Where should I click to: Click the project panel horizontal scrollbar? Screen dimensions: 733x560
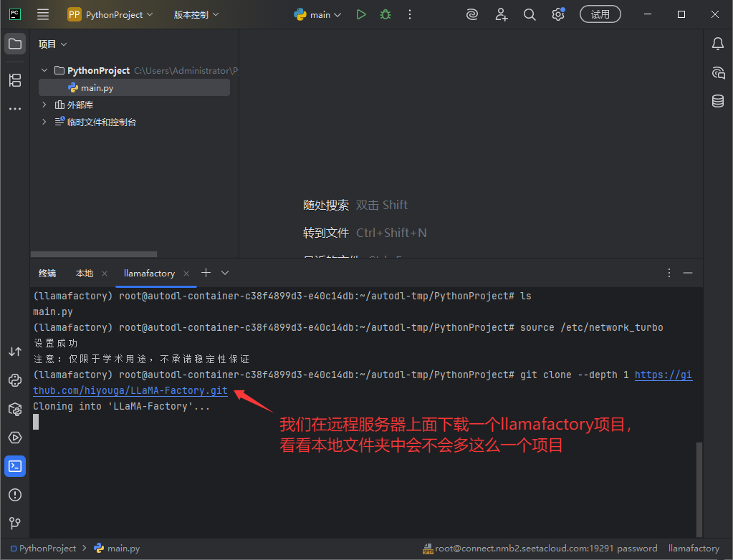point(93,254)
